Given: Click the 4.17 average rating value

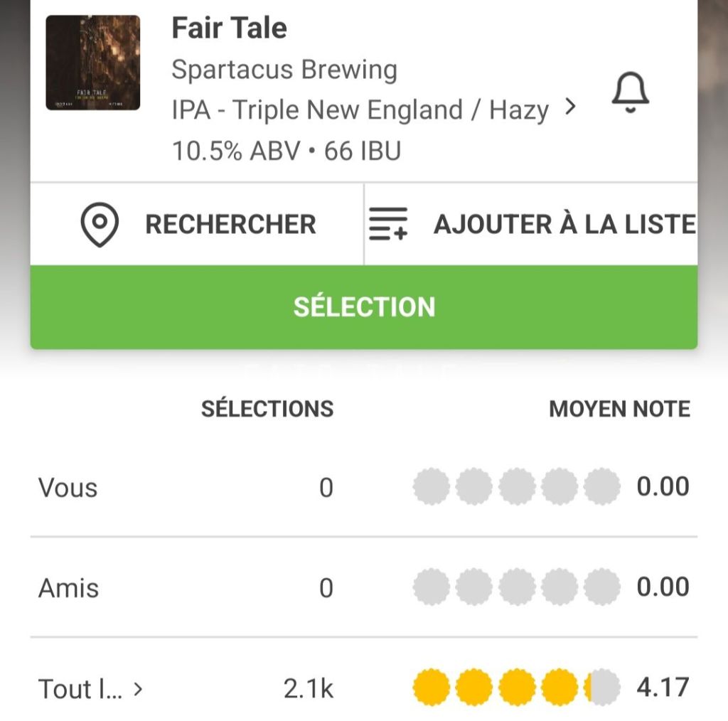Looking at the screenshot, I should (663, 688).
